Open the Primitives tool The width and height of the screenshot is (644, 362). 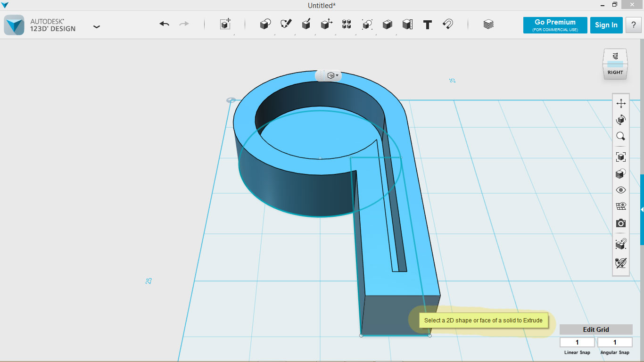(x=265, y=25)
